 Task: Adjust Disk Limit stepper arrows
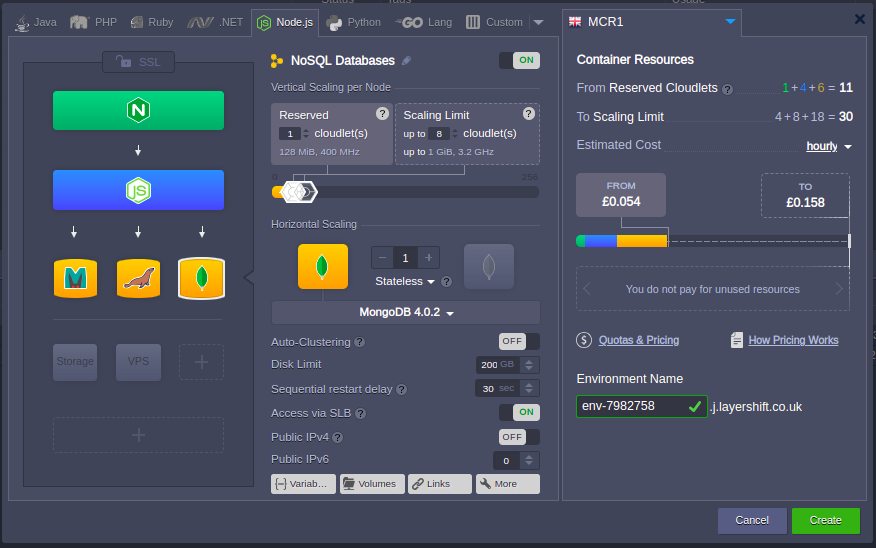click(x=529, y=365)
